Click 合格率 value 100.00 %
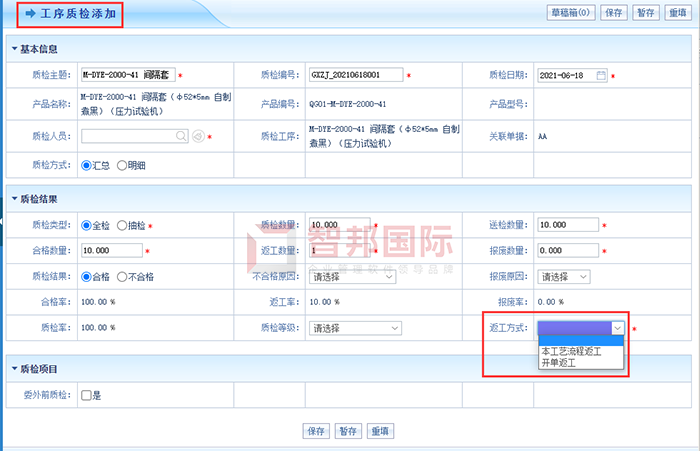 (x=98, y=302)
